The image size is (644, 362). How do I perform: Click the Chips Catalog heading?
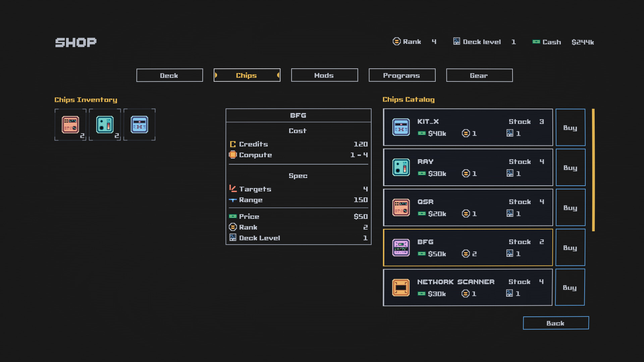pos(409,100)
